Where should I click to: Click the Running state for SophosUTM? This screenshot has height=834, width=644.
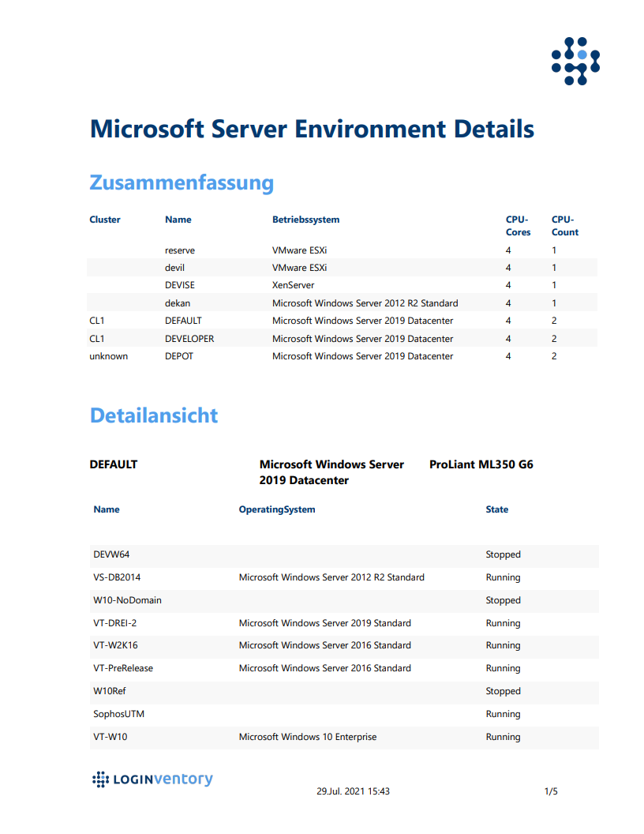[504, 714]
